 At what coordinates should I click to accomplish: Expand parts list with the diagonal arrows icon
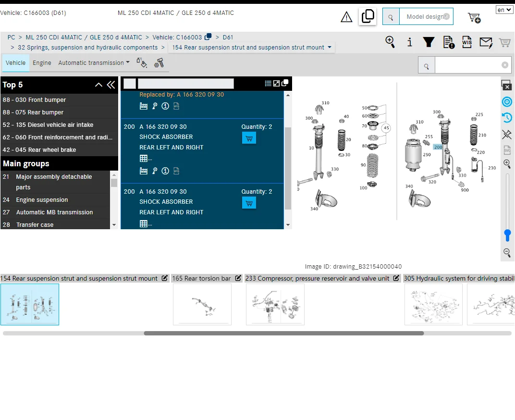[x=277, y=84]
